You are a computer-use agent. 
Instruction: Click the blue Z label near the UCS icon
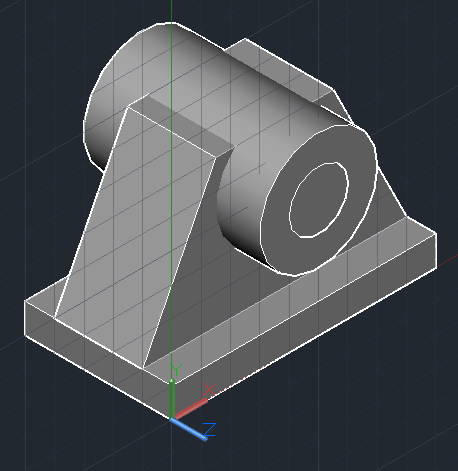pos(210,429)
